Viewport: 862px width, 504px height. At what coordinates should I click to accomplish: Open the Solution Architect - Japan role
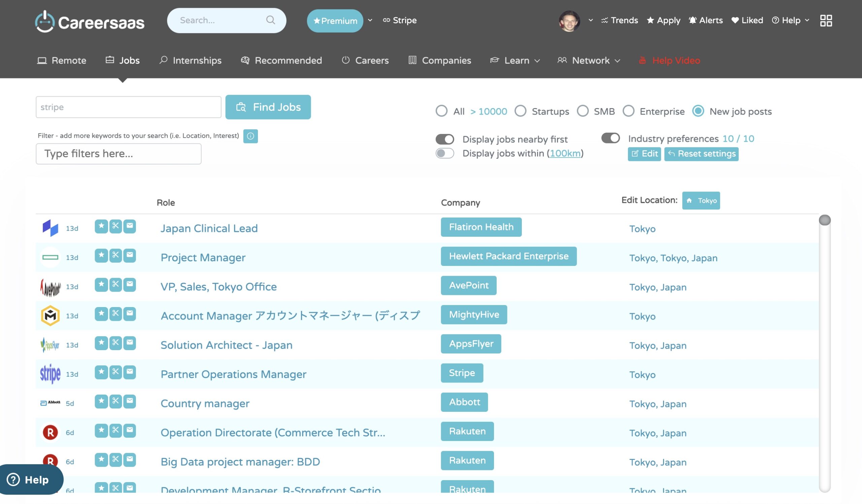coord(227,345)
